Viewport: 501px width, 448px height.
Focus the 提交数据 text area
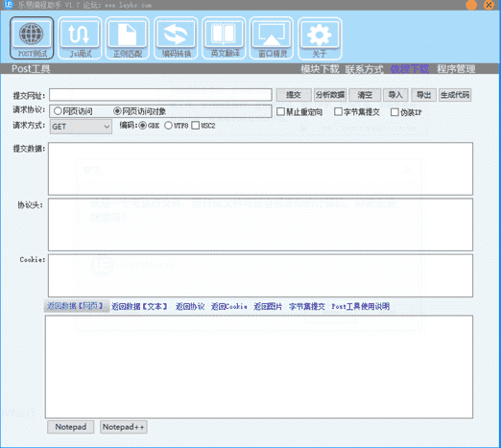click(260, 169)
